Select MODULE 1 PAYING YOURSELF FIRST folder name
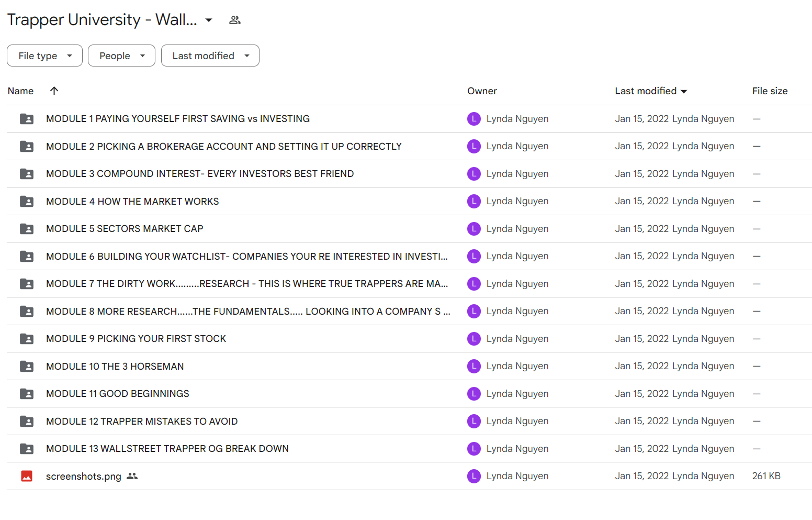This screenshot has width=812, height=520. pyautogui.click(x=178, y=119)
